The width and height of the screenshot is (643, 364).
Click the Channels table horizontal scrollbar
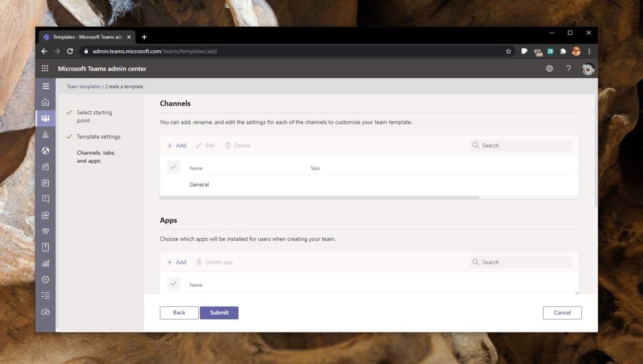(319, 198)
